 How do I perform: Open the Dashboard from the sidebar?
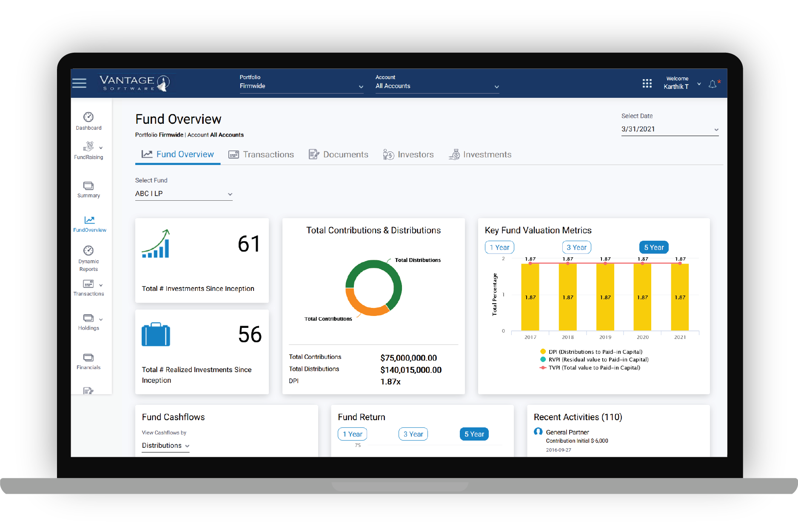(88, 121)
